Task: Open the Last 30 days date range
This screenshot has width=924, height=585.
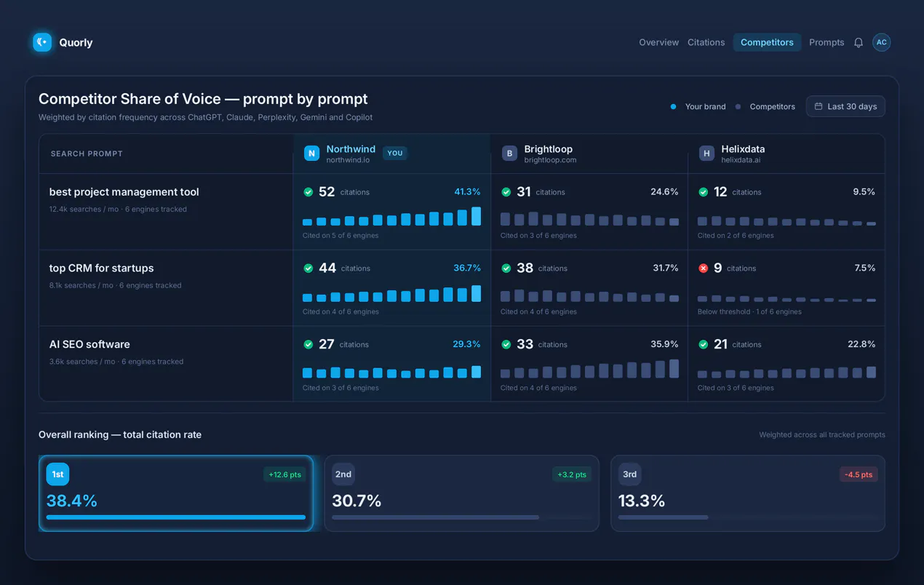Action: (845, 106)
